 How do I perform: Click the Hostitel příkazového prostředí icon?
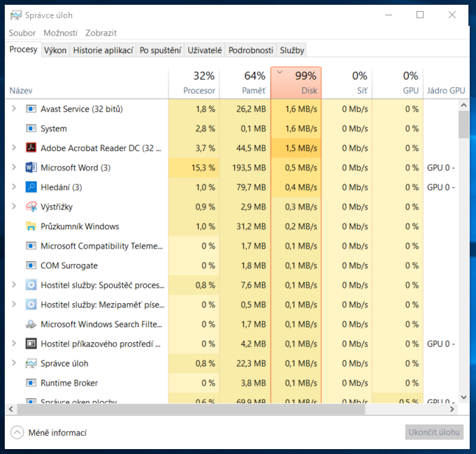(x=31, y=344)
